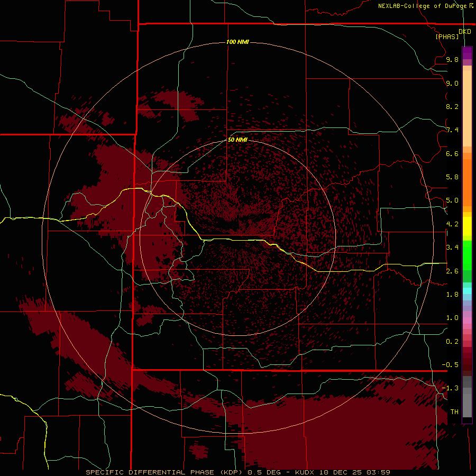The image size is (476, 476).
Task: Click the 1.8 legend value
Action: 452,295
